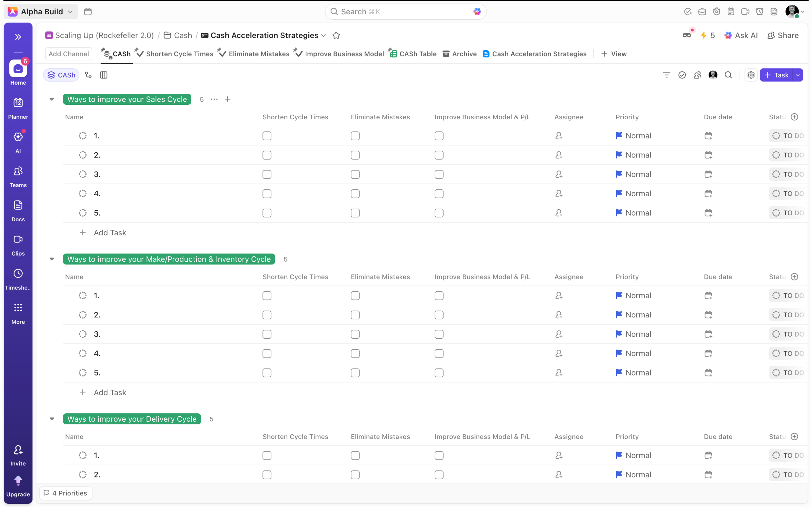Expand the sidebar with double chevron

pos(18,37)
